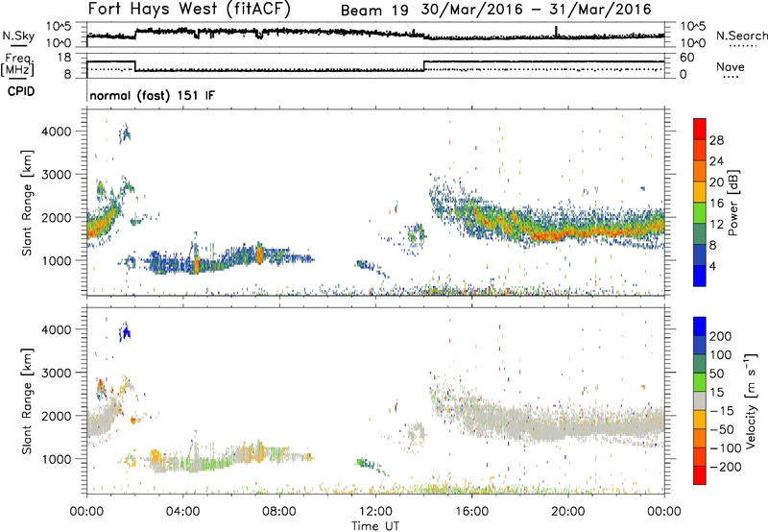Click the '50' velocity scale value
This screenshot has width=768, height=532.
pos(716,374)
